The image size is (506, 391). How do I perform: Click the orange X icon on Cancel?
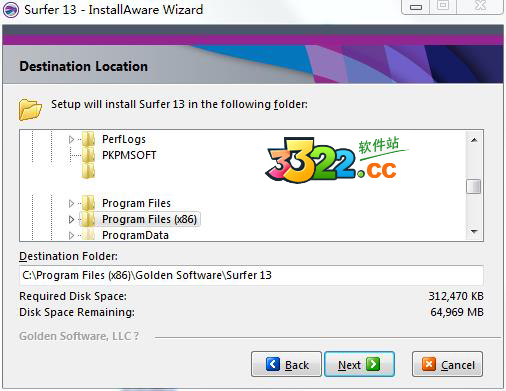pyautogui.click(x=429, y=364)
